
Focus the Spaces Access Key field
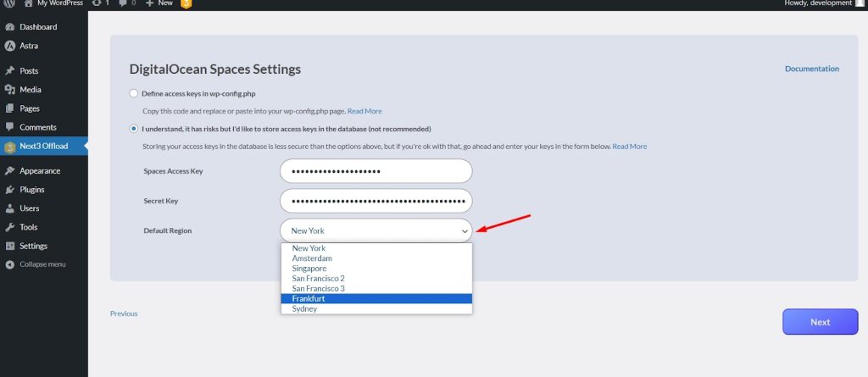tap(376, 171)
